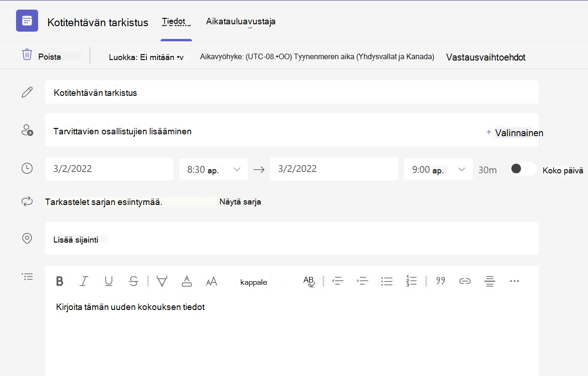Open the font color tool
The image size is (588, 376).
pos(186,281)
